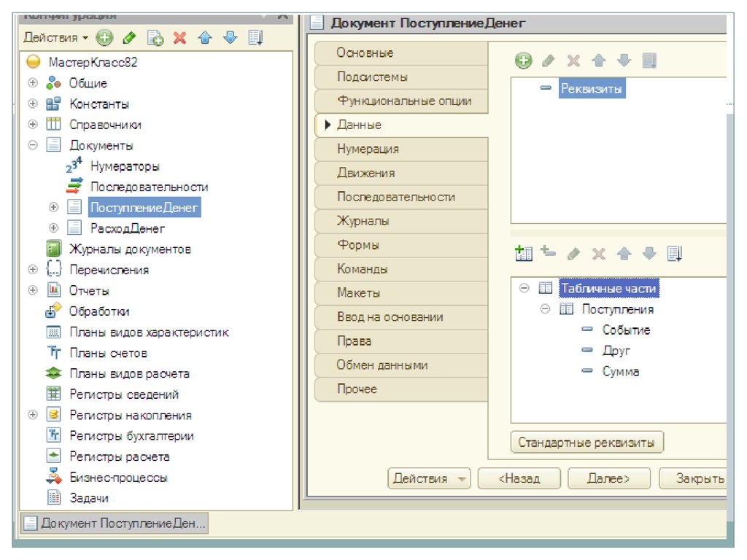Screen dimensions: 747x560
Task: Delete object with the red X in configuration toolbar
Action: click(179, 38)
